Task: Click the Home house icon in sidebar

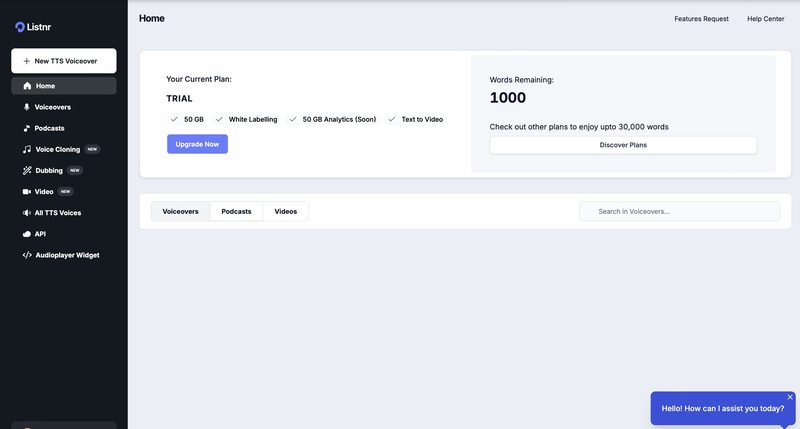Action: pos(27,86)
